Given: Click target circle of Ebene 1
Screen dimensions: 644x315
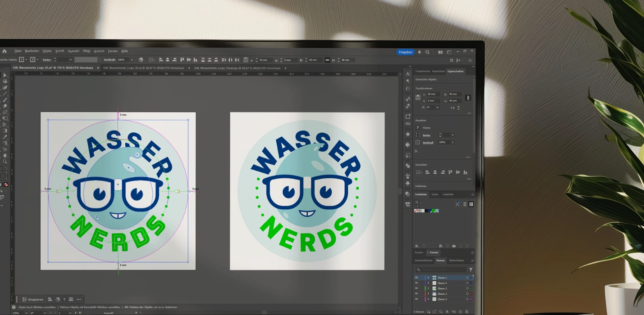Looking at the screenshot, I should (x=467, y=278).
